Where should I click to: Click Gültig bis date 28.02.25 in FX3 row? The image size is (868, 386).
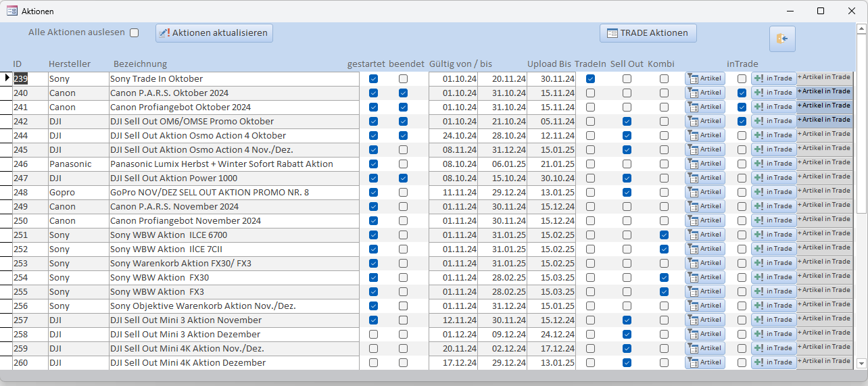point(502,291)
